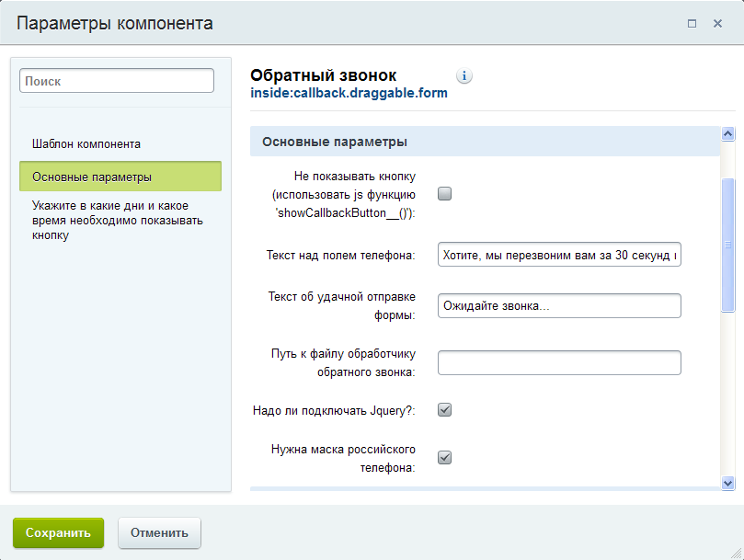The width and height of the screenshot is (744, 560).
Task: Click the Текст над полем телефона field
Action: pos(559,256)
